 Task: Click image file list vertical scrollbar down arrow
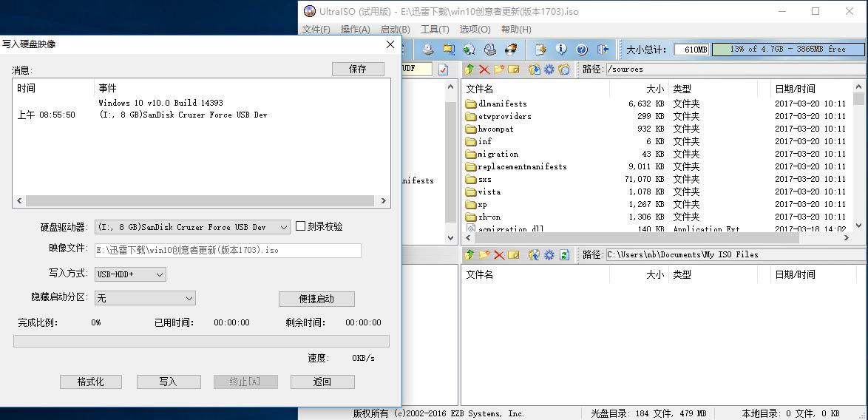(x=858, y=226)
